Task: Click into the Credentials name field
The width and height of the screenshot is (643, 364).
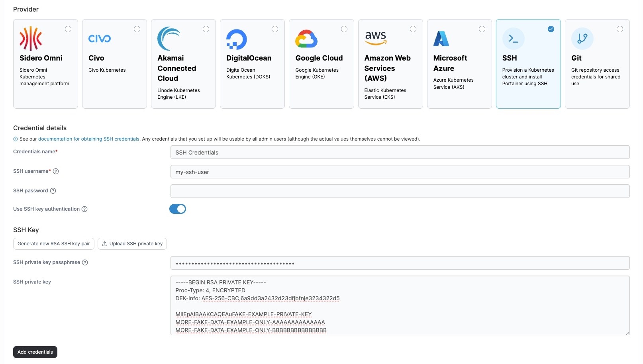Action: 400,153
